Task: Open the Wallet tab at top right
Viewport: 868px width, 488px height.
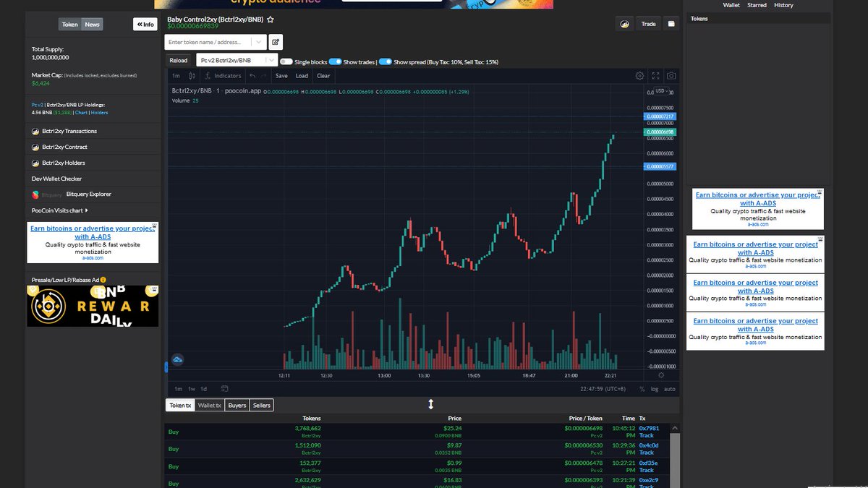Action: (731, 5)
